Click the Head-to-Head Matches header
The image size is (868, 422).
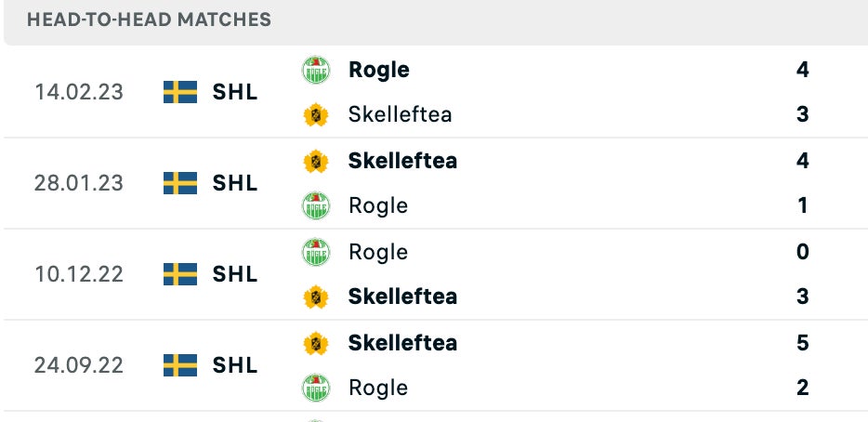pos(150,20)
